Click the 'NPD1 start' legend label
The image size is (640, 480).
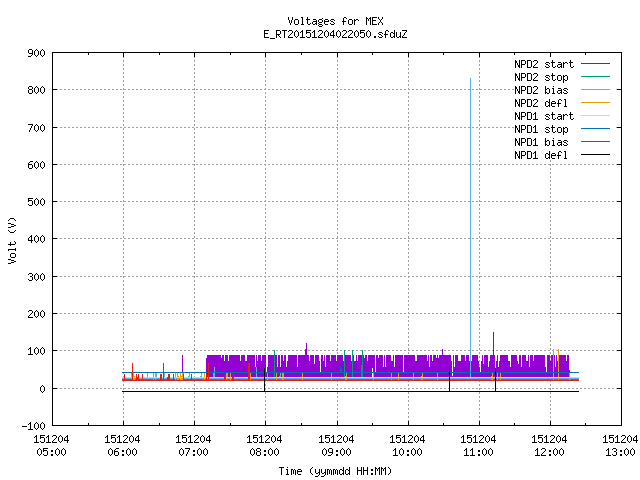(544, 116)
